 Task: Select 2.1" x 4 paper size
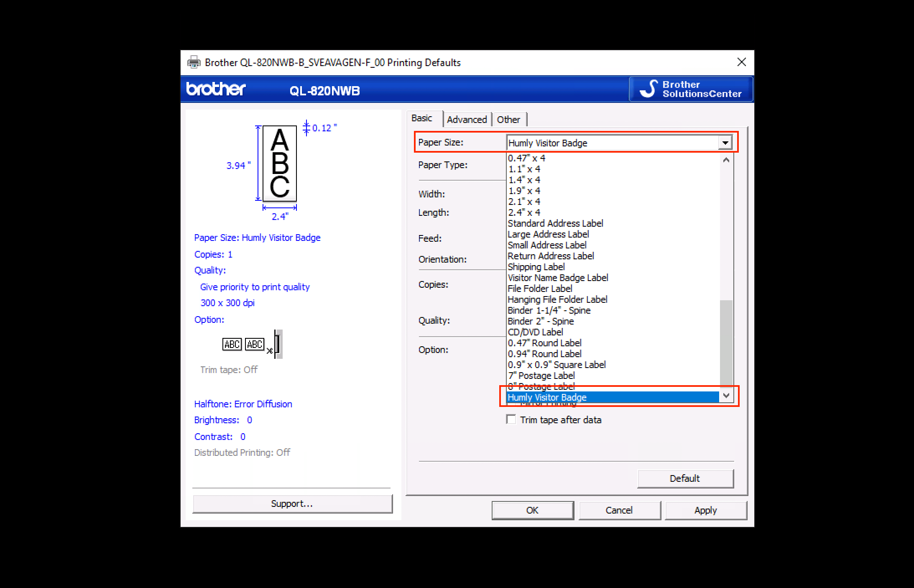[613, 202]
